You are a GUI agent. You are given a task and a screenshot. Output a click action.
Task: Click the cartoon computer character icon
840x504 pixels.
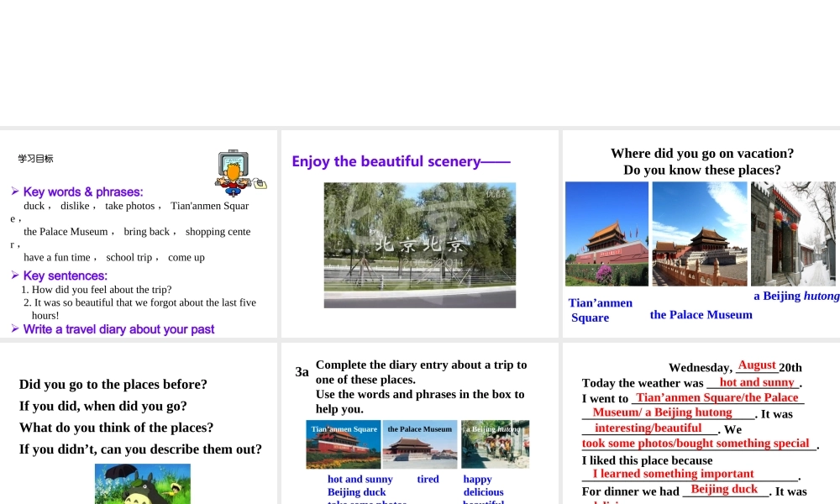click(x=240, y=173)
